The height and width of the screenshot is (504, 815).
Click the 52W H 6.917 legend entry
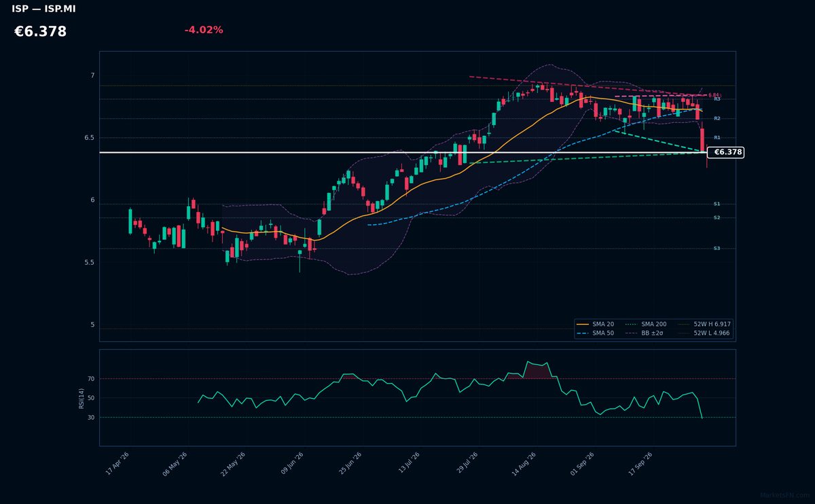(x=704, y=325)
